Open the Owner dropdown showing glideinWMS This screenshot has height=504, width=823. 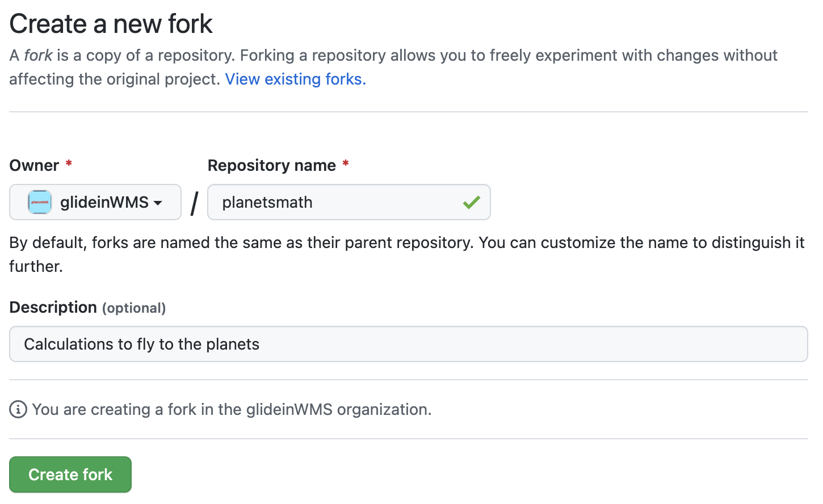[x=95, y=202]
